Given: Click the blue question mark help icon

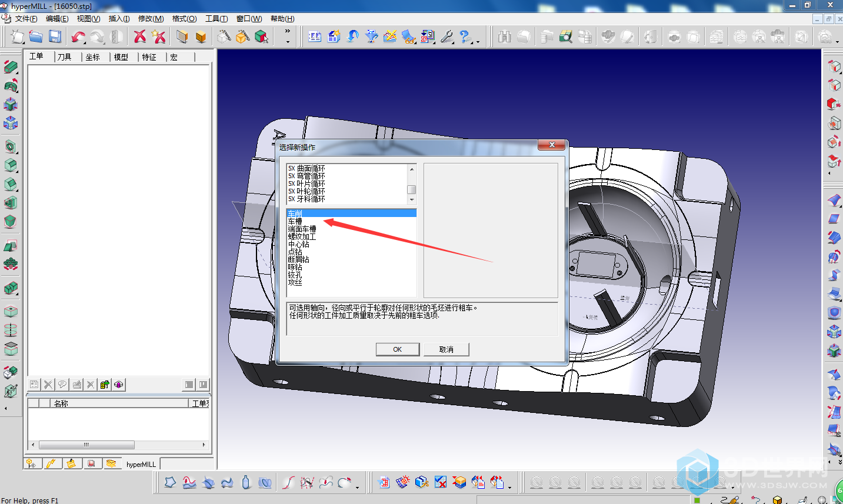Looking at the screenshot, I should (x=465, y=36).
